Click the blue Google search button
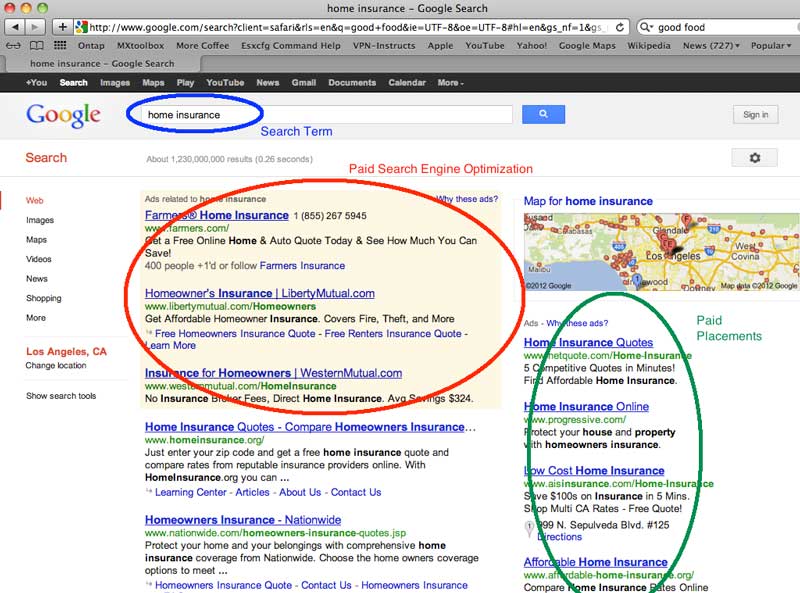This screenshot has width=800, height=593. pyautogui.click(x=543, y=114)
